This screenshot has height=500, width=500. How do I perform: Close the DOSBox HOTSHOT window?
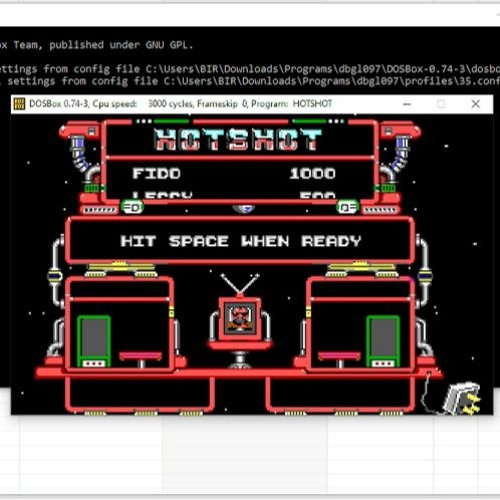point(476,104)
